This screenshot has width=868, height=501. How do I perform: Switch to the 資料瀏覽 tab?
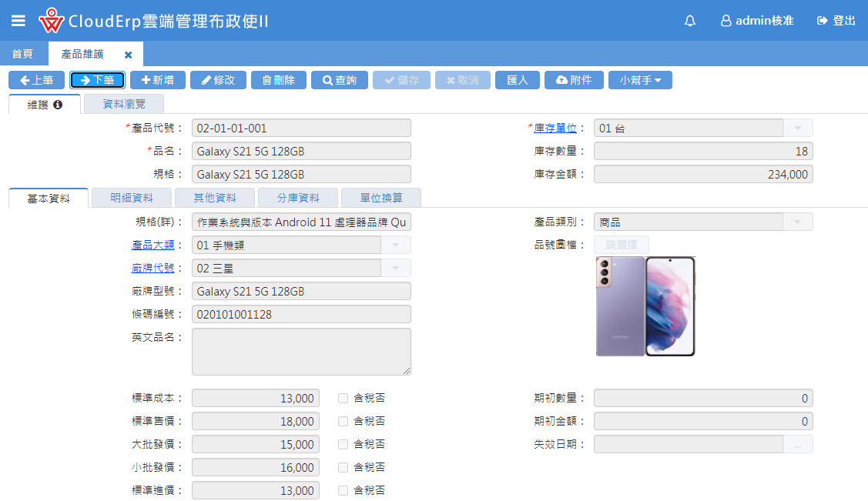point(124,104)
